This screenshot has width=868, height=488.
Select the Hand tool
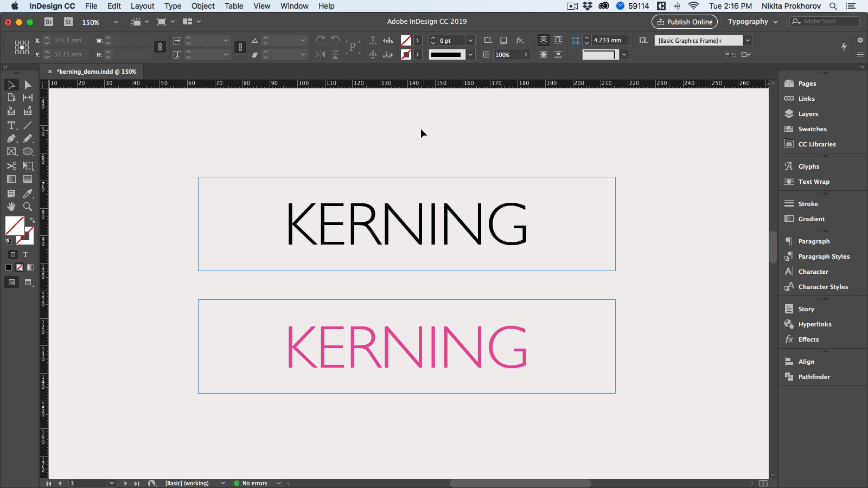[11, 207]
